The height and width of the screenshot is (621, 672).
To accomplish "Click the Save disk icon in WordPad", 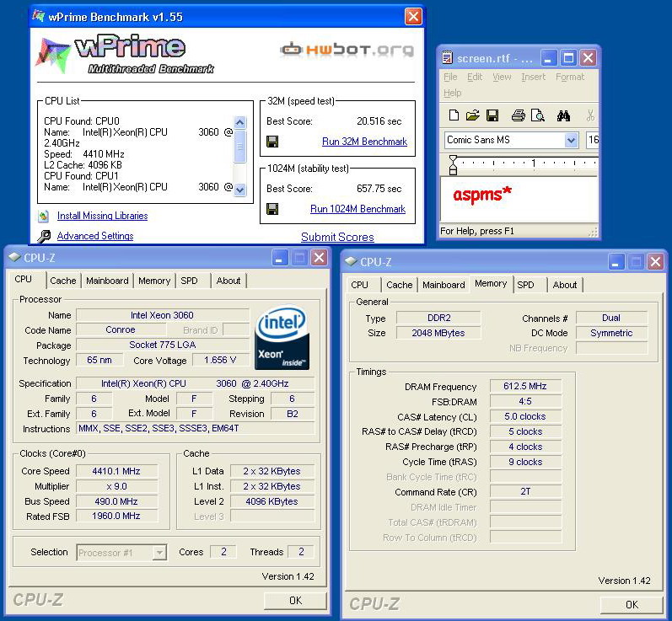I will point(492,115).
